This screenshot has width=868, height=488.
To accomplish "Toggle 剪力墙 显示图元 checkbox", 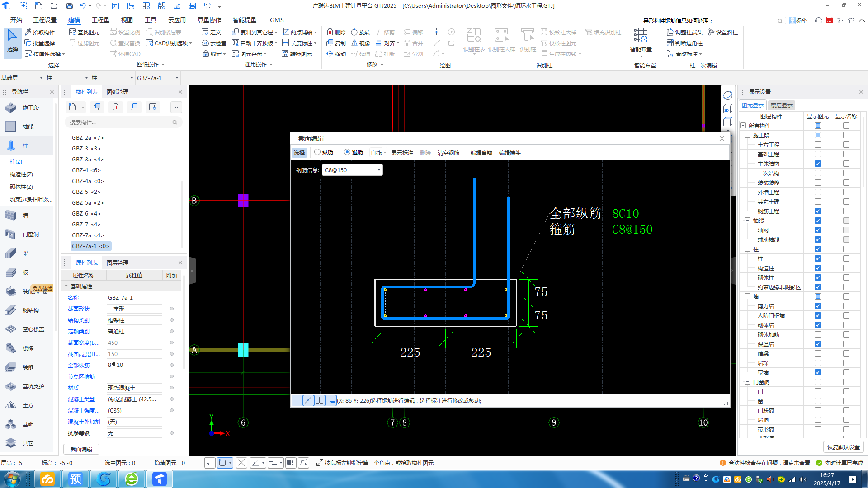I will point(817,306).
